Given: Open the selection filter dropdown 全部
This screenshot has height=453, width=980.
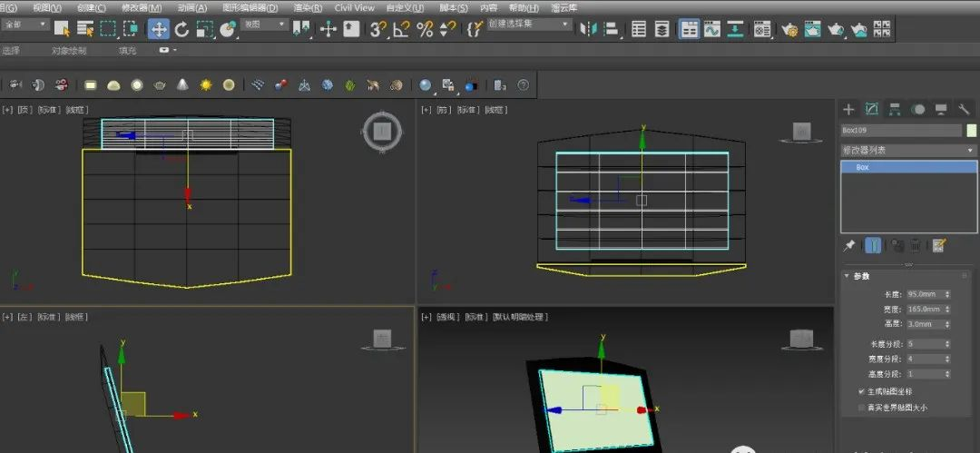Looking at the screenshot, I should coord(25,25).
